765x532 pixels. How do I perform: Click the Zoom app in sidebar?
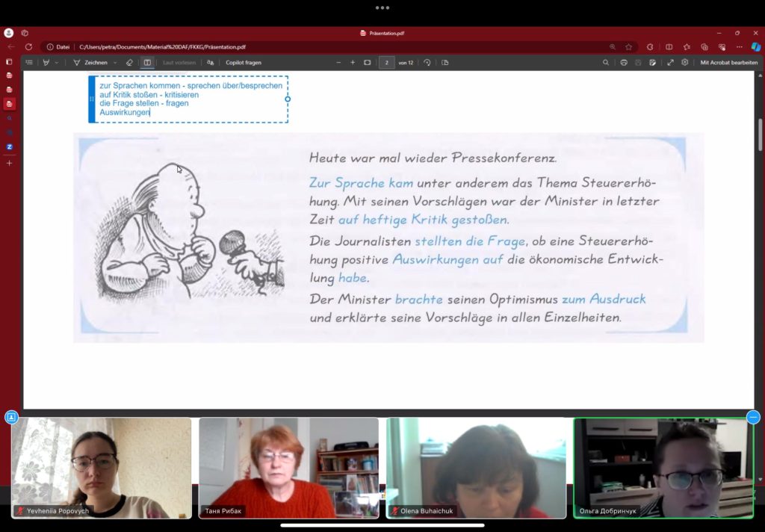[9, 146]
